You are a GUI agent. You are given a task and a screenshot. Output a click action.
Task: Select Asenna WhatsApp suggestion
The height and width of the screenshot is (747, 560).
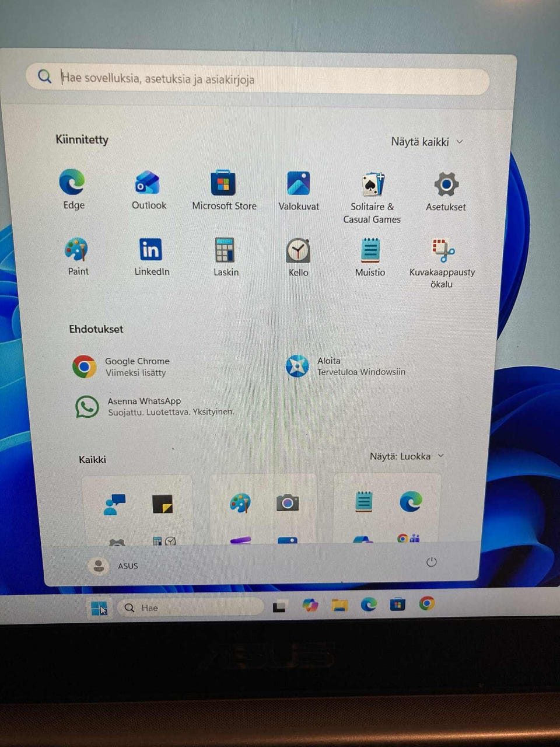click(x=155, y=406)
